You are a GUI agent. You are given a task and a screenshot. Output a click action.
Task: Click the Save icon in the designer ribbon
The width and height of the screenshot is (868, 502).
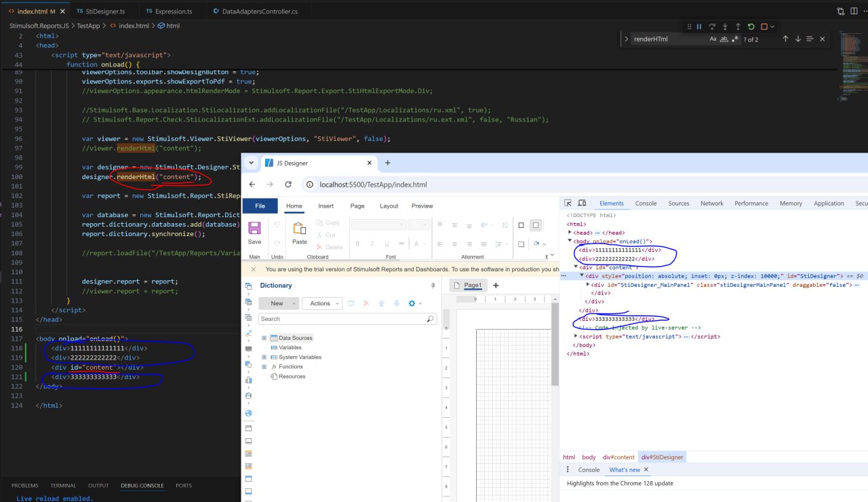(x=254, y=229)
